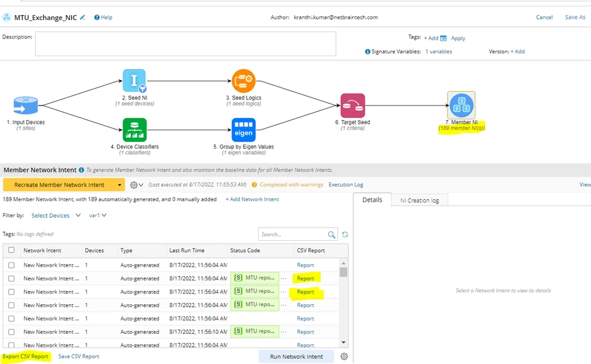Click the completed with warnings status icon

(x=255, y=185)
